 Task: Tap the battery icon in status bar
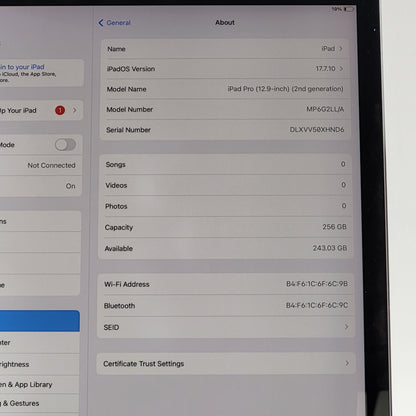(x=348, y=9)
